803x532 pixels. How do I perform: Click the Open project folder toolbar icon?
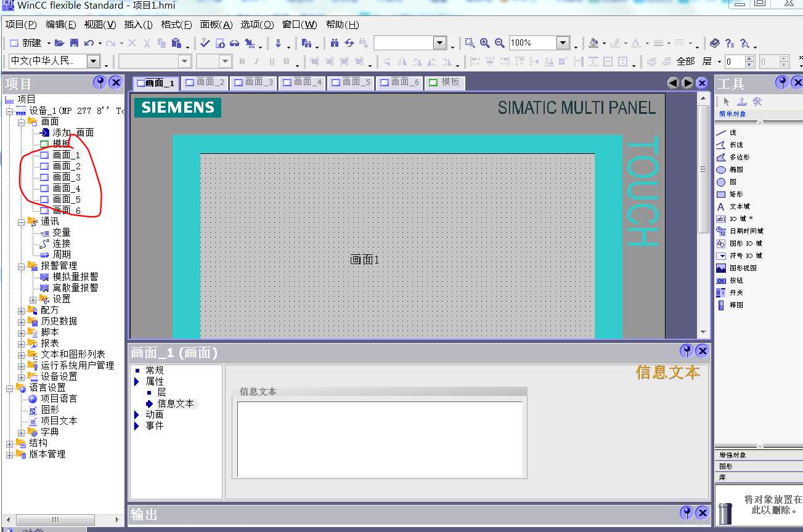click(x=59, y=43)
